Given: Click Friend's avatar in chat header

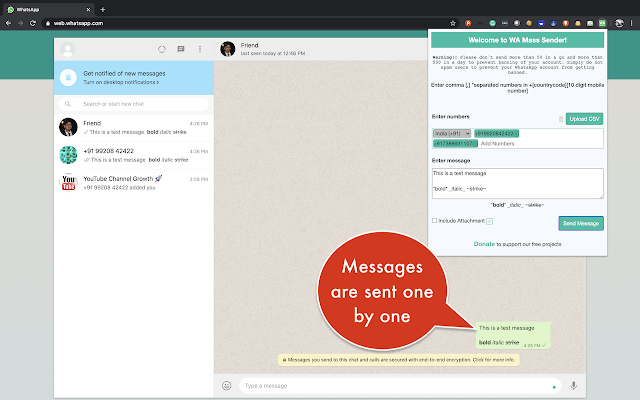Looking at the screenshot, I should pyautogui.click(x=228, y=49).
